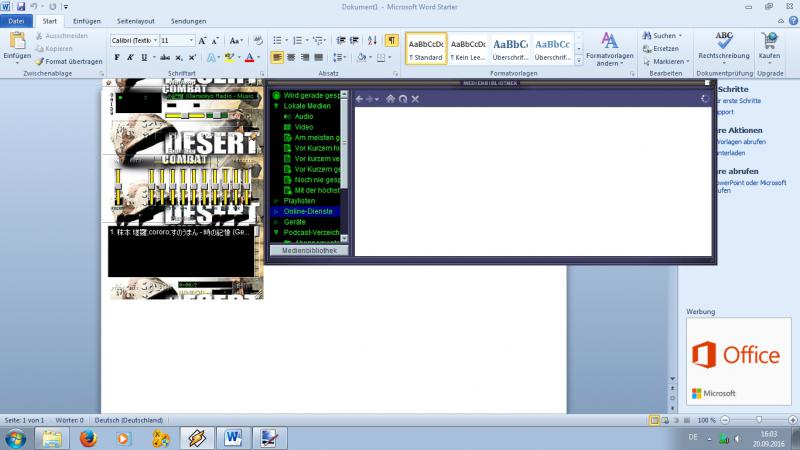
Task: Click media library tree scrollbar down arrow
Action: 344,238
